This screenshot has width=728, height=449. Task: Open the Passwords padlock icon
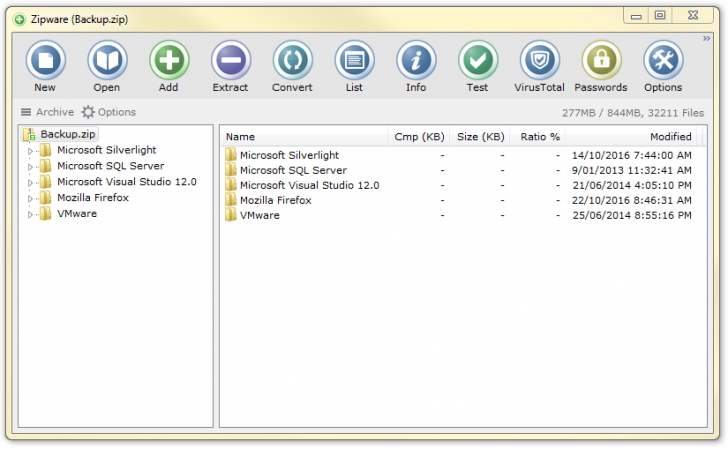601,60
